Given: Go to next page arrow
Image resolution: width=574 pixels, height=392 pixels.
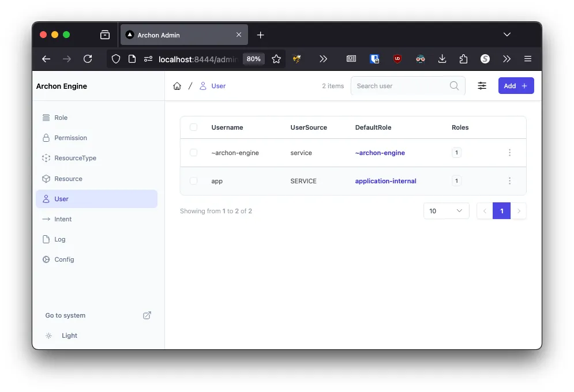Looking at the screenshot, I should pos(519,211).
